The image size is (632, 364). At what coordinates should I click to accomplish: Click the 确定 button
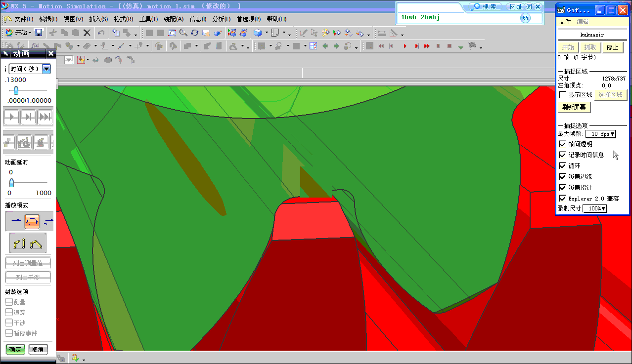15,350
